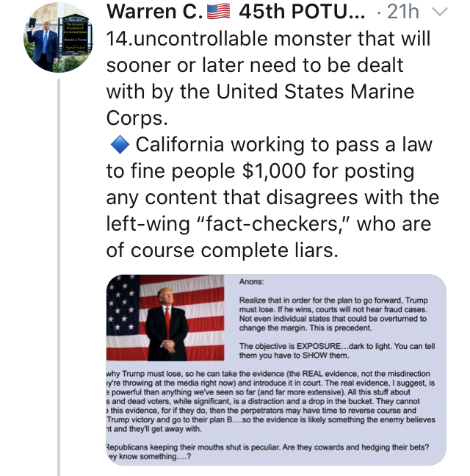Tap the 'of course complete liars' text
This screenshot has width=470, height=476.
222,250
